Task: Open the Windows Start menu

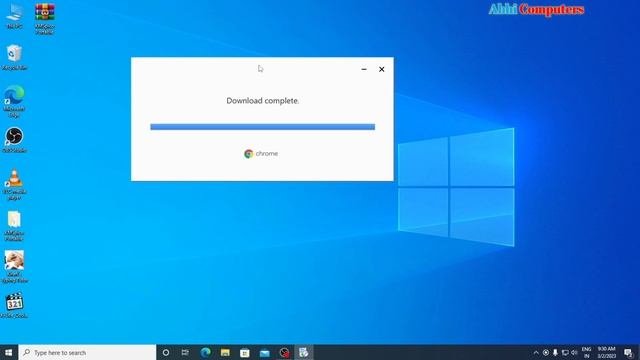Action: tap(9, 352)
